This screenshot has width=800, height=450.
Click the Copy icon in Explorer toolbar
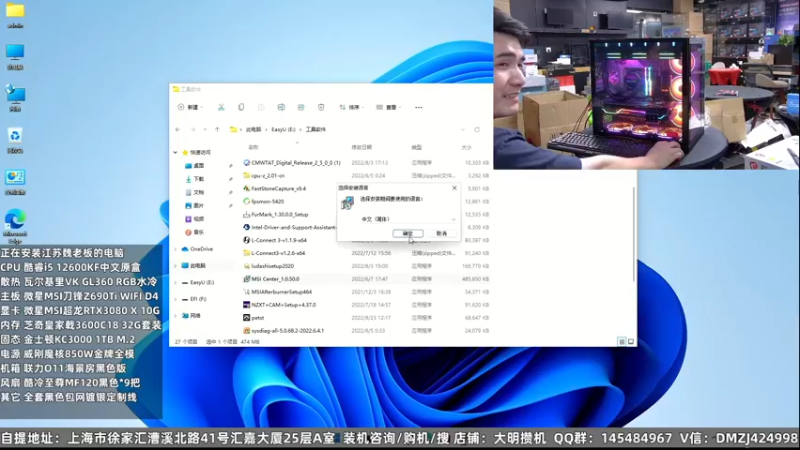(241, 107)
